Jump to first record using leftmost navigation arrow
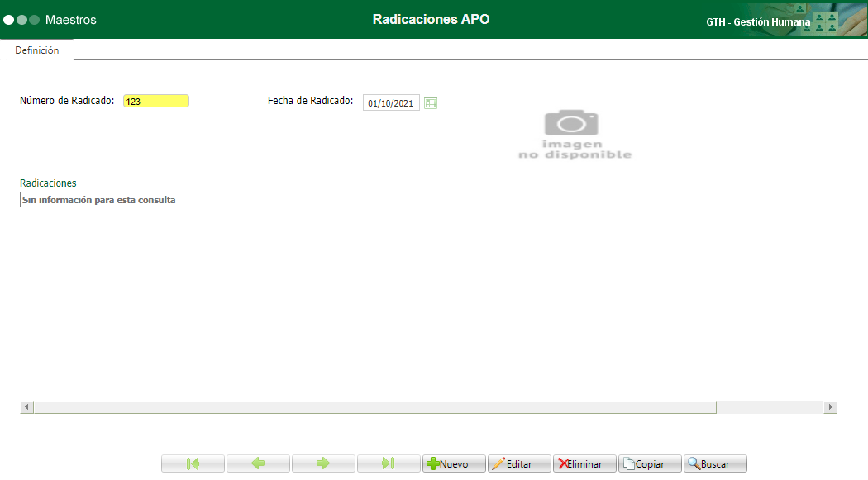Image resolution: width=868 pixels, height=480 pixels. [193, 463]
